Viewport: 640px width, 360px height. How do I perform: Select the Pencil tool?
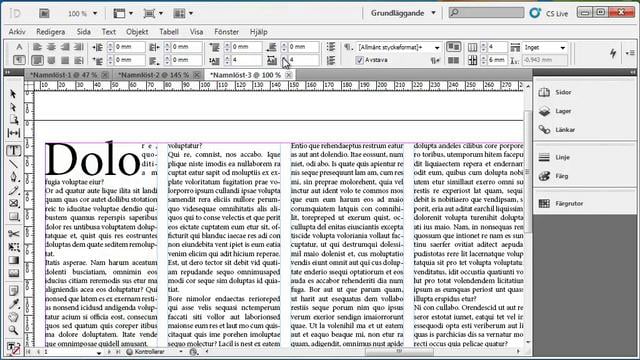pos(13,190)
